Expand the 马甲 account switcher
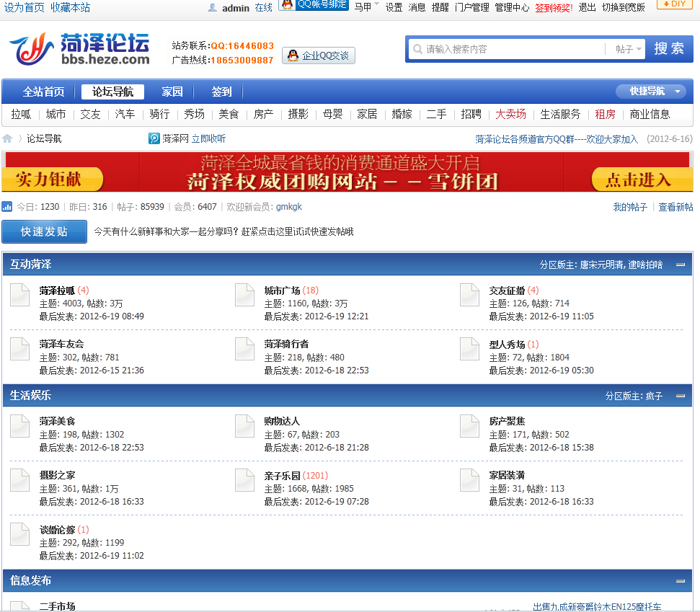This screenshot has height=612, width=700. (x=366, y=7)
